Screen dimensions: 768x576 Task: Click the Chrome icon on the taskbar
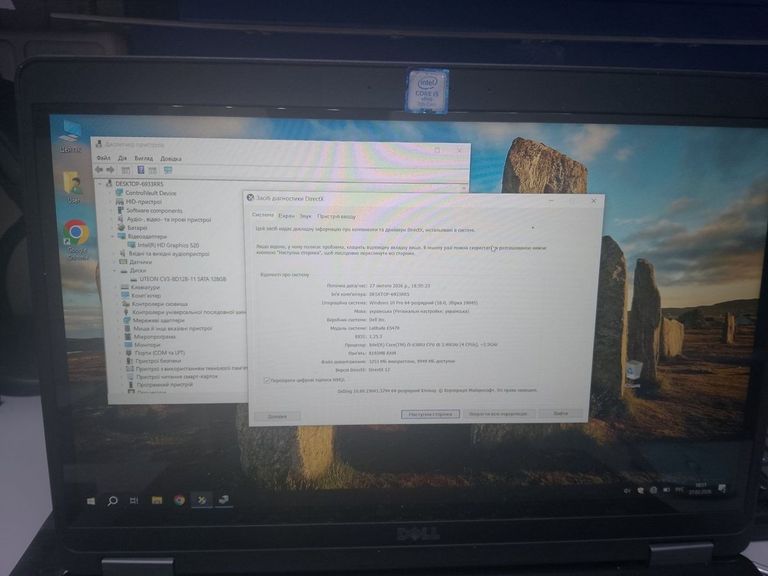(x=179, y=500)
